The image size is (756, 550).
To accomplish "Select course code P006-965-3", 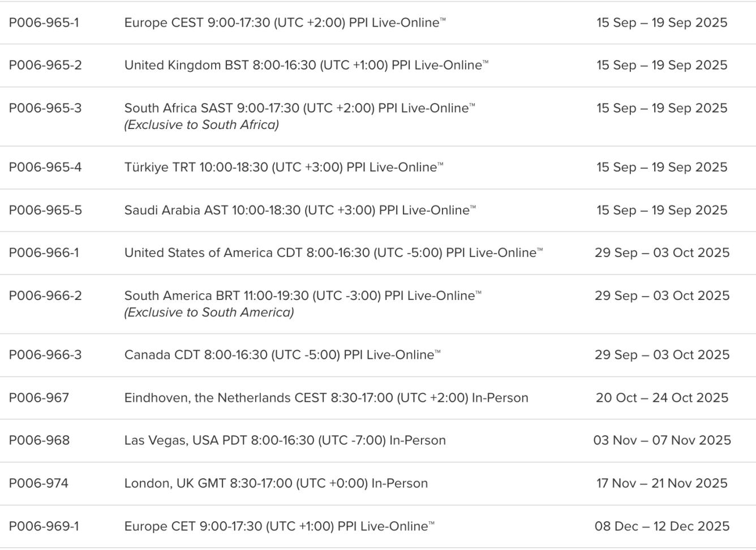I will [45, 108].
